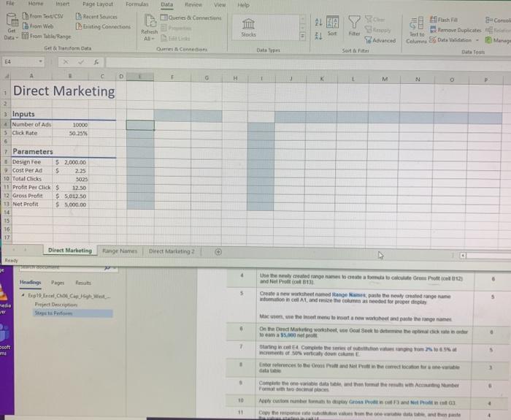Open Recent Sources
511x420 pixels.
pyautogui.click(x=96, y=16)
